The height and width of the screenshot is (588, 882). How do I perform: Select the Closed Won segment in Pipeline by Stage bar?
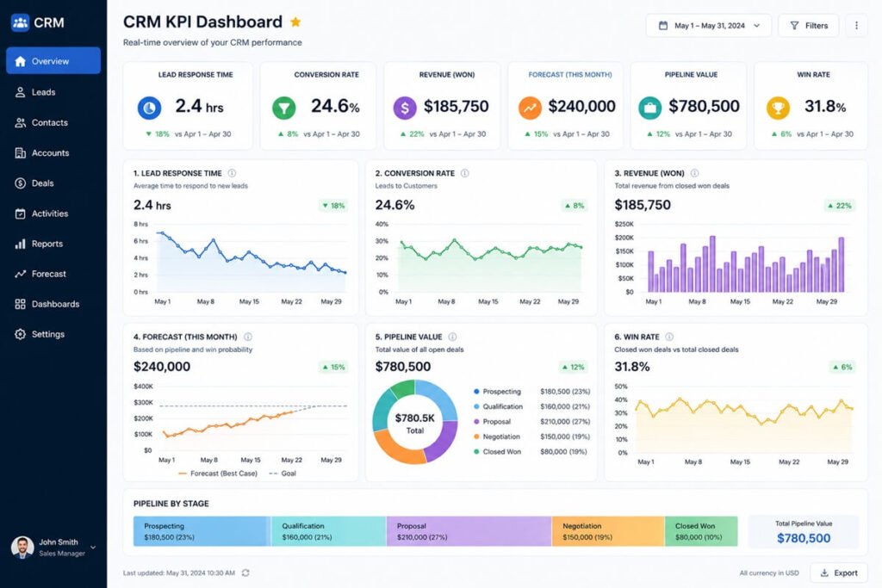coord(701,531)
